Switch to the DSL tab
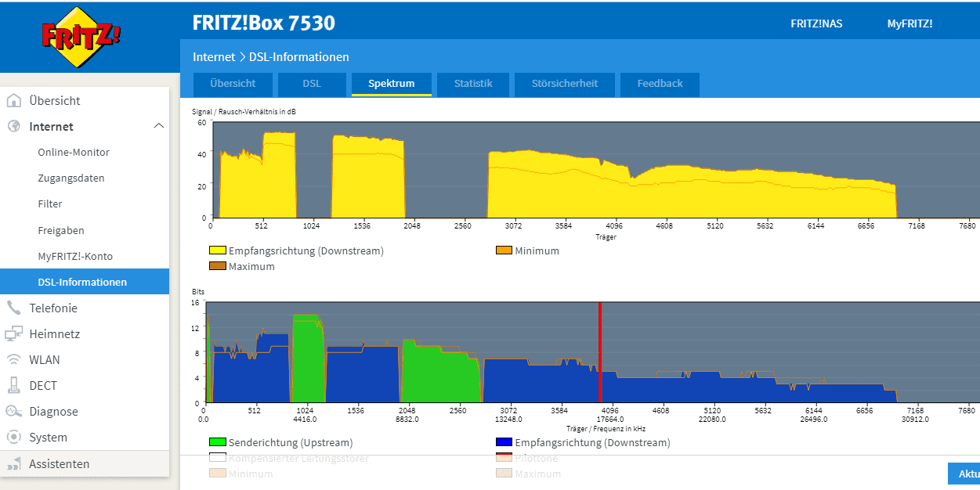The image size is (980, 490). pyautogui.click(x=312, y=83)
